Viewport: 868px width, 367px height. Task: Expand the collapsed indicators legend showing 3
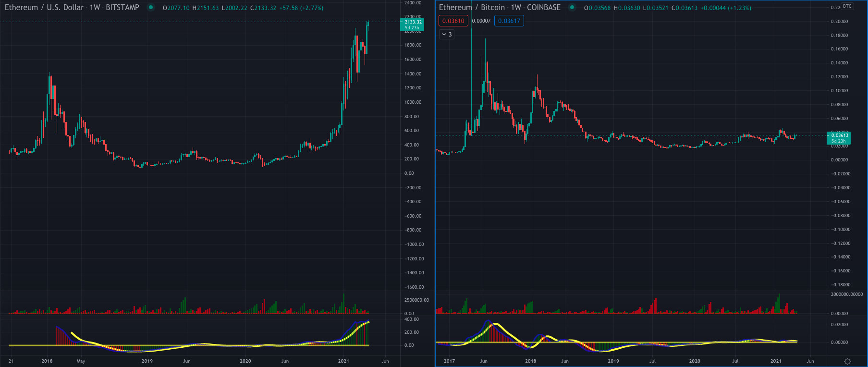tap(447, 35)
